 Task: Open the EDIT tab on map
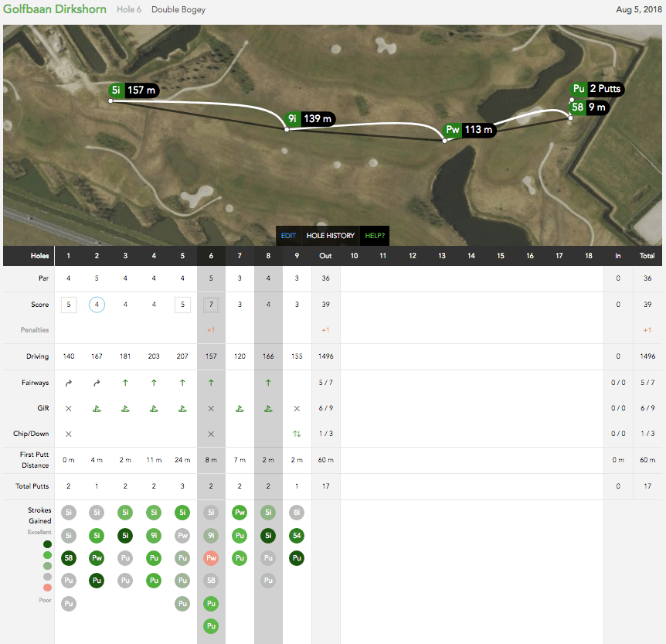pyautogui.click(x=288, y=236)
